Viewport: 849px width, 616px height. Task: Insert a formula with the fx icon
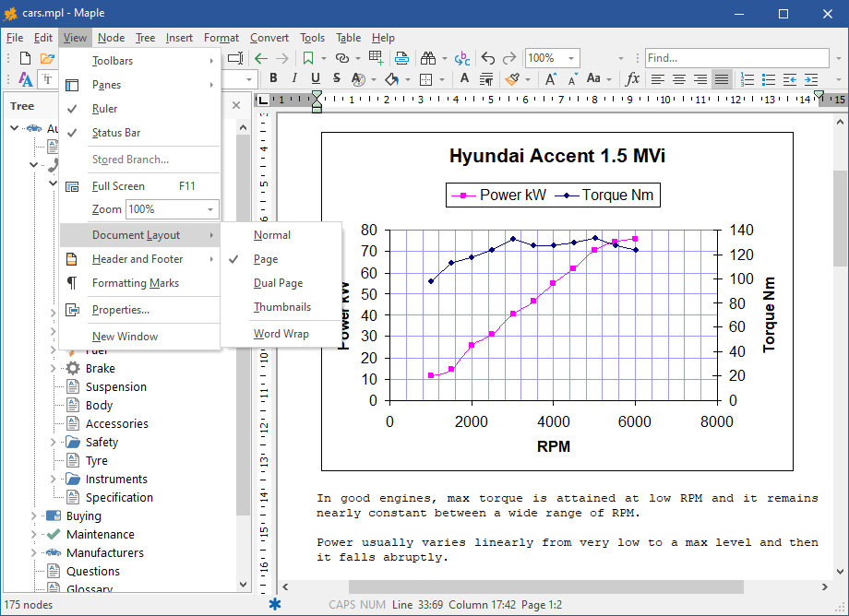[632, 79]
